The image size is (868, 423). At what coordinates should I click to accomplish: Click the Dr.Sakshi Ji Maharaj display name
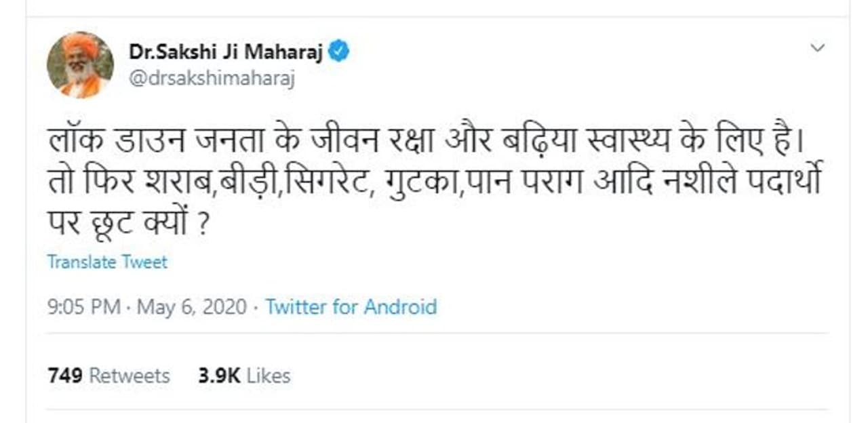pyautogui.click(x=225, y=52)
